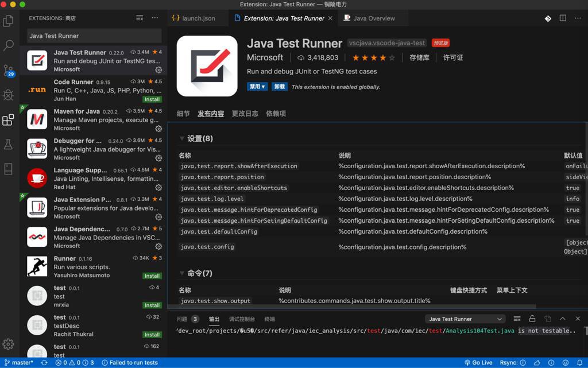
Task: Toggle output scroll lock
Action: [532, 319]
